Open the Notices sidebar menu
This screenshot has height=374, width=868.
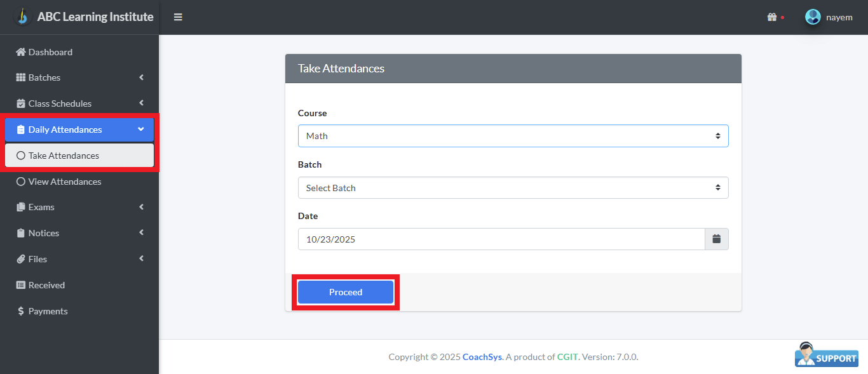[x=44, y=232]
